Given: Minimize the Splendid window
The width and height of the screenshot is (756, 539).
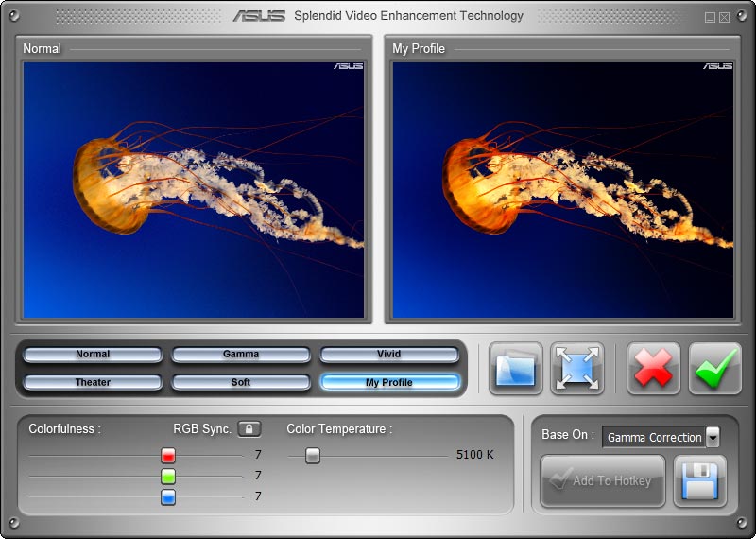Looking at the screenshot, I should click(x=710, y=18).
